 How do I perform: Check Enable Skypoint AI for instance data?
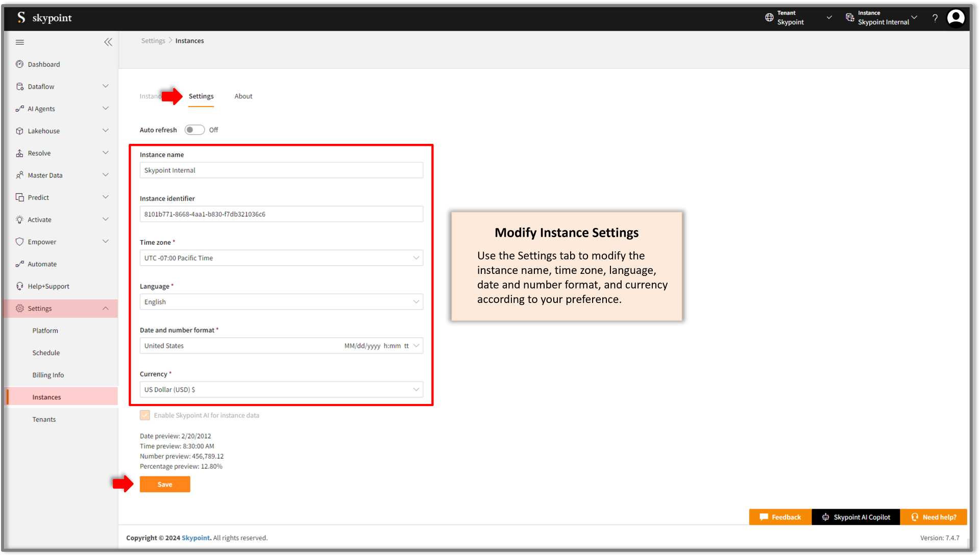[x=145, y=415]
